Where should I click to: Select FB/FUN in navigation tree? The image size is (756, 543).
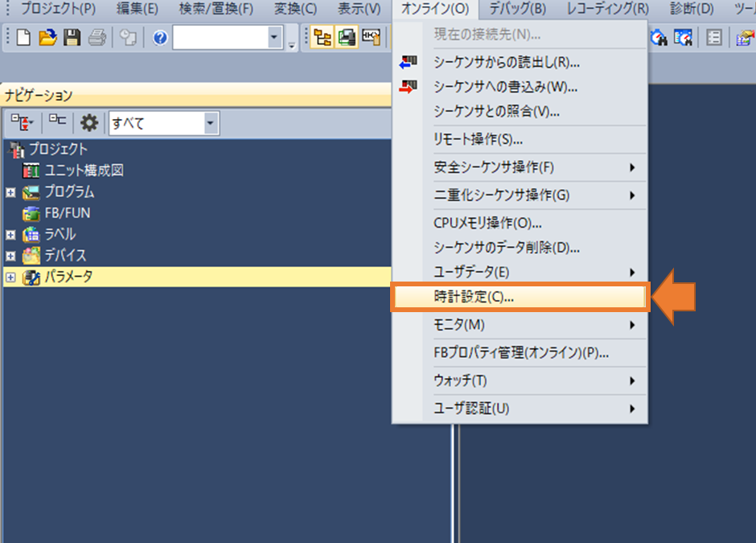[67, 213]
